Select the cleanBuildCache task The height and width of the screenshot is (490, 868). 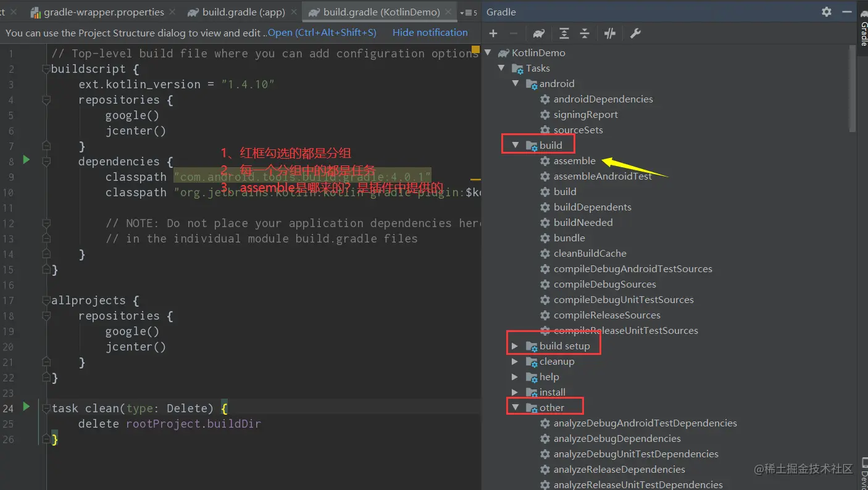point(590,253)
